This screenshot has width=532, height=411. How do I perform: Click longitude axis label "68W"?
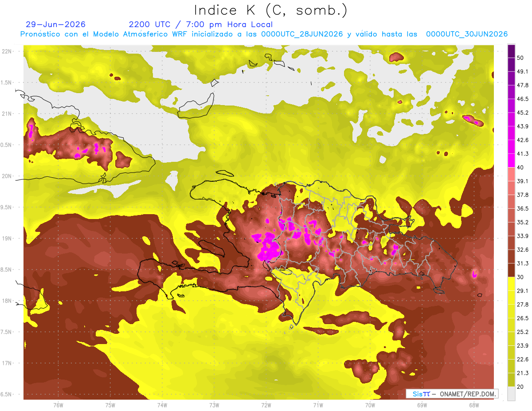[474, 405]
